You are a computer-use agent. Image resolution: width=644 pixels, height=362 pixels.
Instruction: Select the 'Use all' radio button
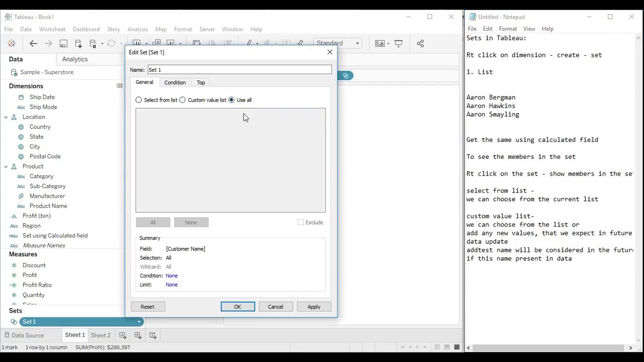click(231, 100)
